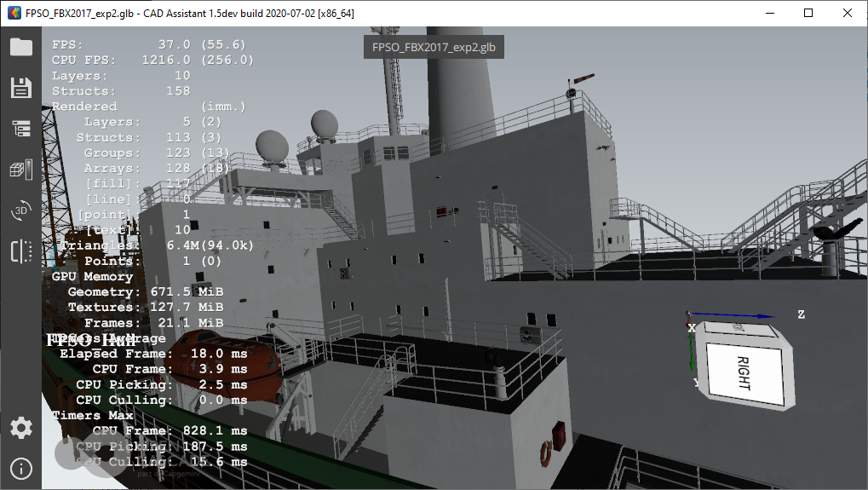Save the model using the floppy disk icon

pyautogui.click(x=20, y=88)
